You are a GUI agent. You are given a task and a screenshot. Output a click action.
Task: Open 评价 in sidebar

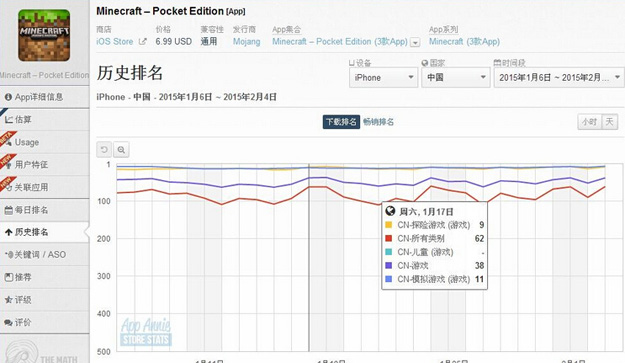[x=45, y=322]
